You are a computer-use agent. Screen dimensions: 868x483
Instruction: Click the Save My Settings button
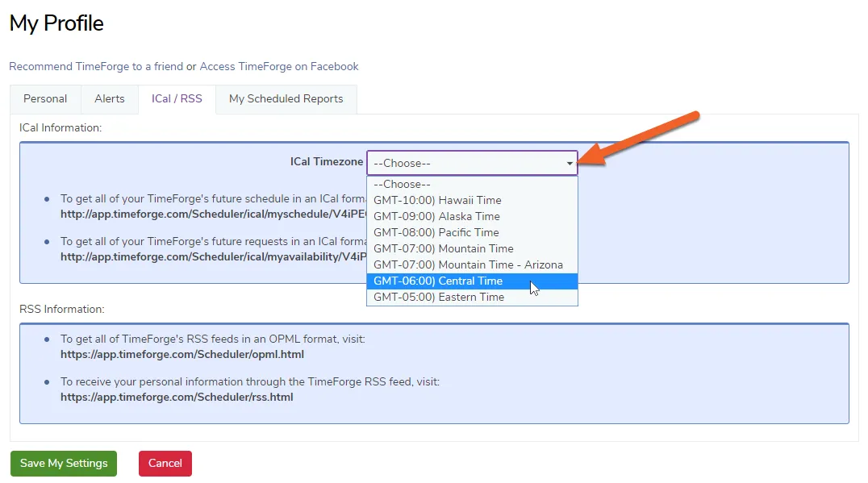click(64, 464)
